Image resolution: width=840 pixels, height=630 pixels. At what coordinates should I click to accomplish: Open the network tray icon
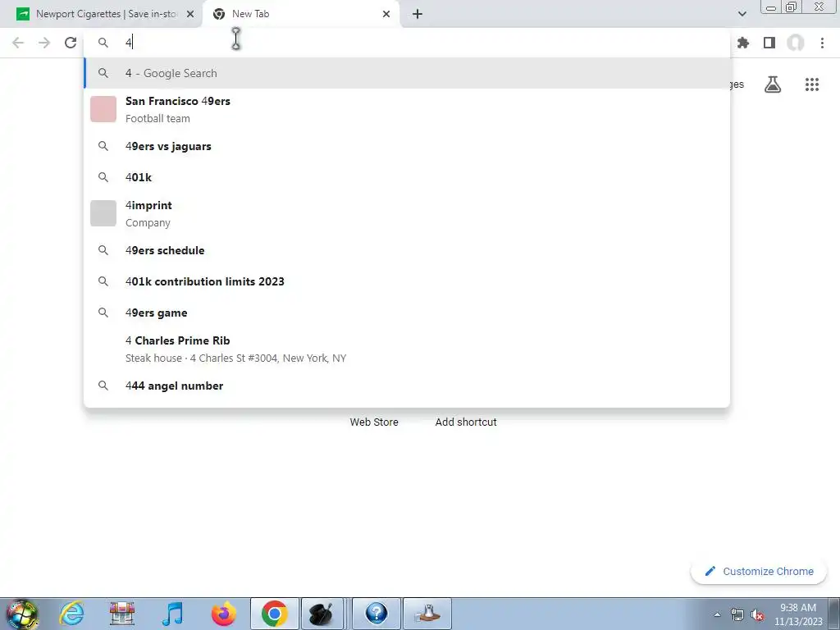click(x=737, y=615)
